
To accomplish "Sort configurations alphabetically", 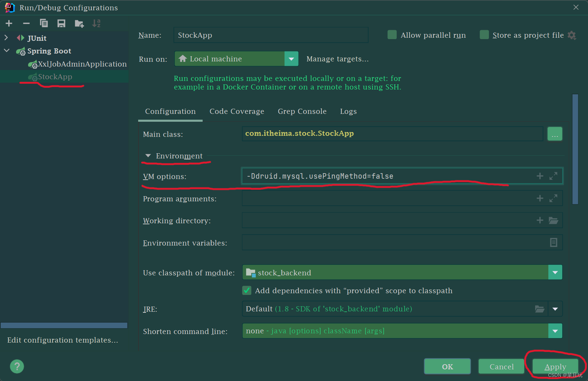I will pyautogui.click(x=96, y=23).
